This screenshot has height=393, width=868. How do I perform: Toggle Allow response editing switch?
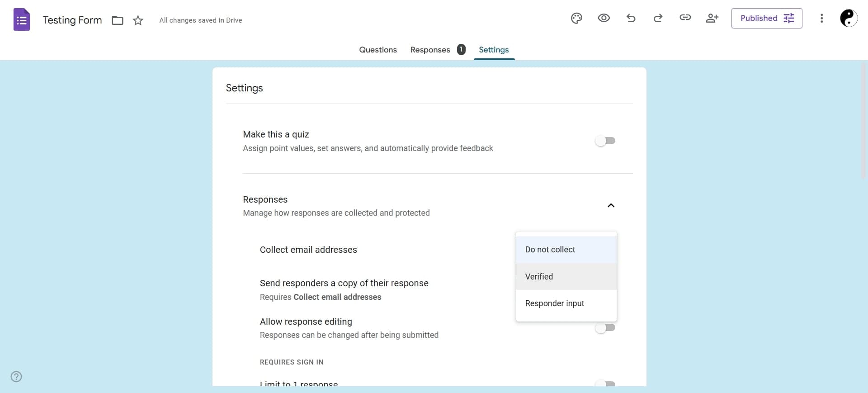[x=605, y=328]
